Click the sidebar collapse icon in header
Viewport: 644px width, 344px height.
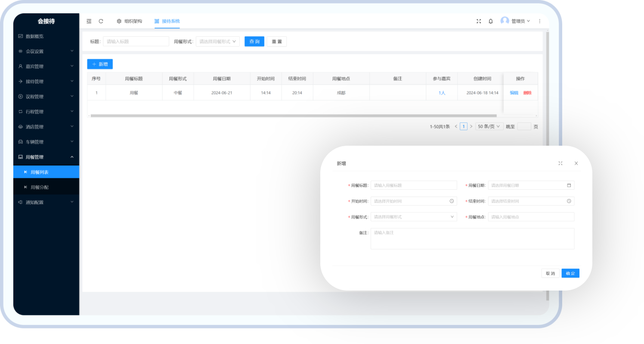click(x=89, y=21)
